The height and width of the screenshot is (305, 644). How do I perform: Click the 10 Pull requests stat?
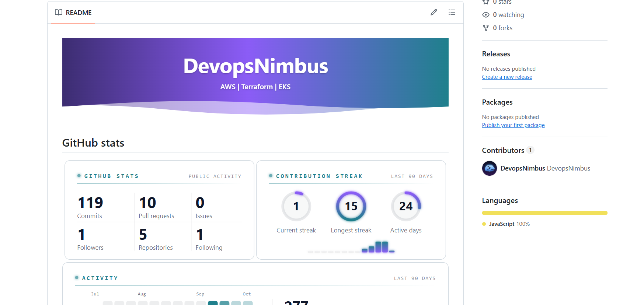point(156,207)
